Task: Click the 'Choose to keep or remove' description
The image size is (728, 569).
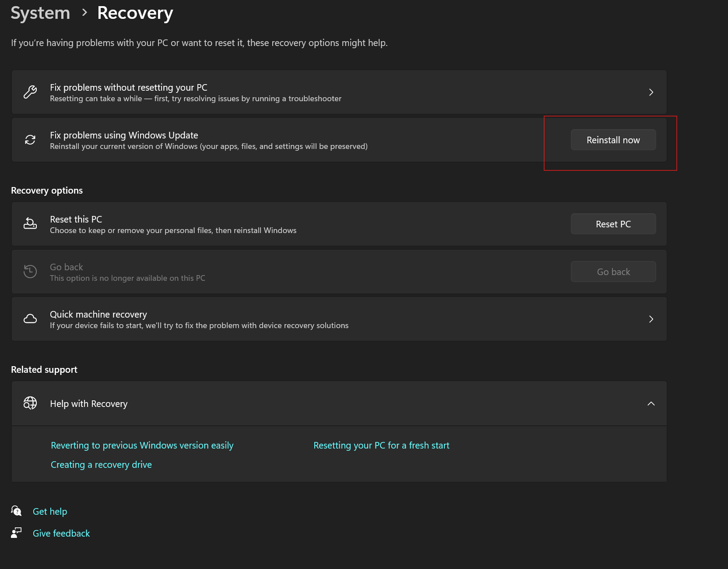Action: pos(173,230)
